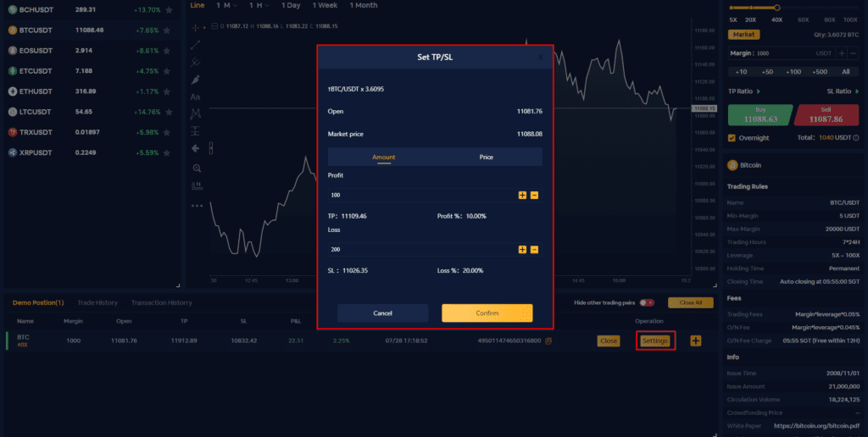Open Trade History tab

pyautogui.click(x=97, y=302)
